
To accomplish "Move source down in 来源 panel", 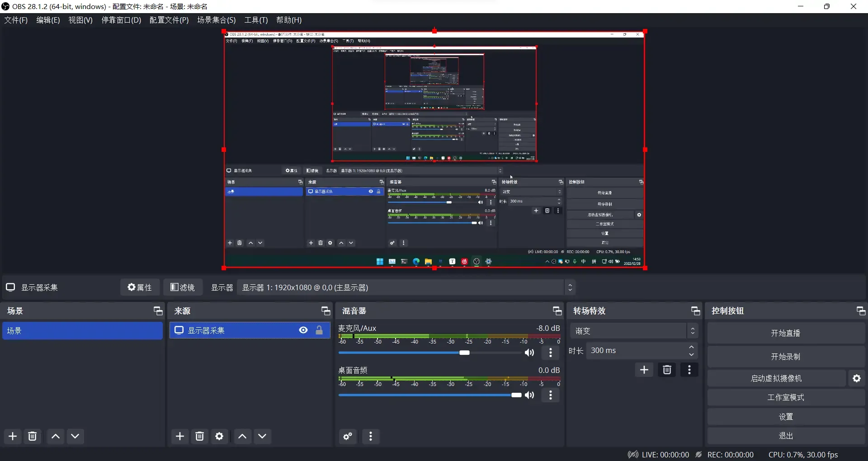I will point(262,436).
